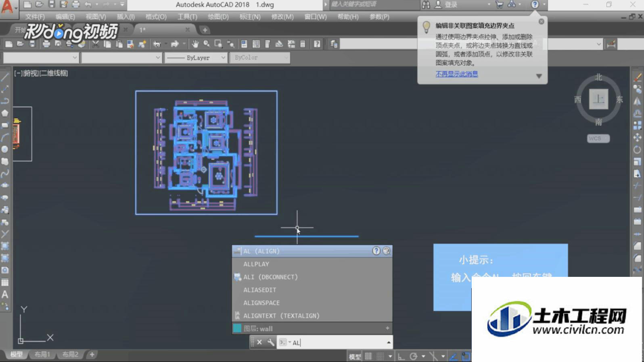The image size is (644, 362).
Task: Toggle polar tracking in status bar
Action: [413, 356]
